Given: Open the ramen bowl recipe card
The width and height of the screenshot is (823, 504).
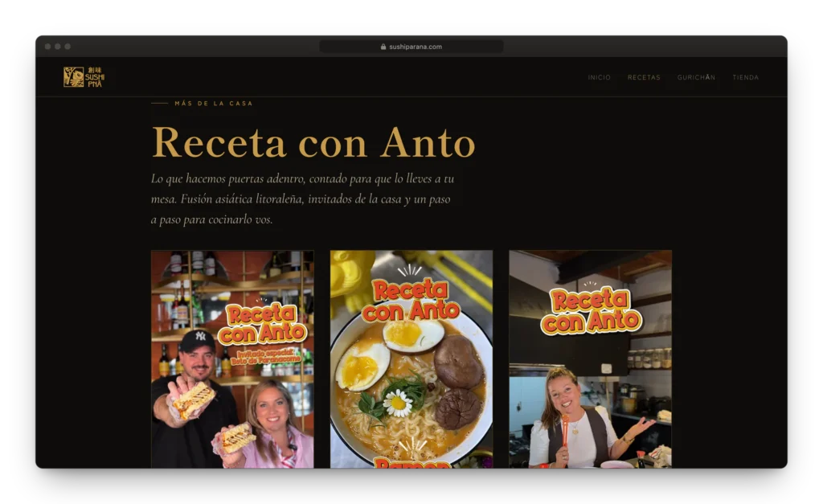Looking at the screenshot, I should point(411,359).
